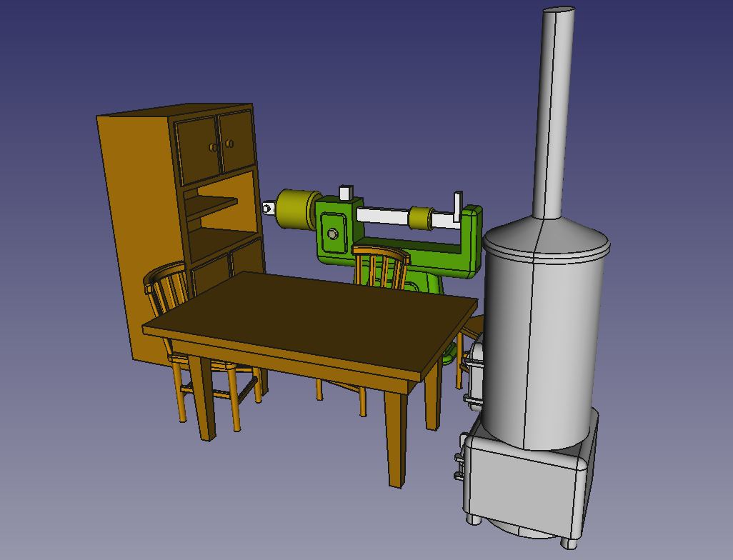
Task: Click the backrest of chair behind table
Action: point(381,265)
